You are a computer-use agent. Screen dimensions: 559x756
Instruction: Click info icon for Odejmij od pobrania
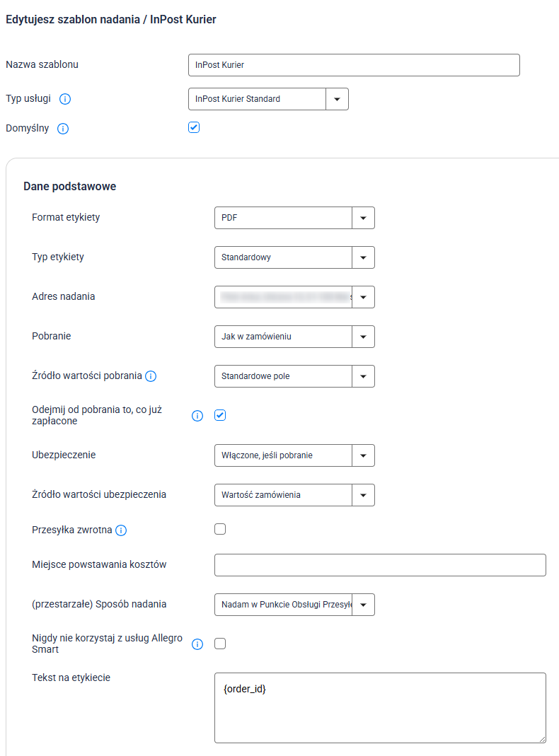coord(197,416)
